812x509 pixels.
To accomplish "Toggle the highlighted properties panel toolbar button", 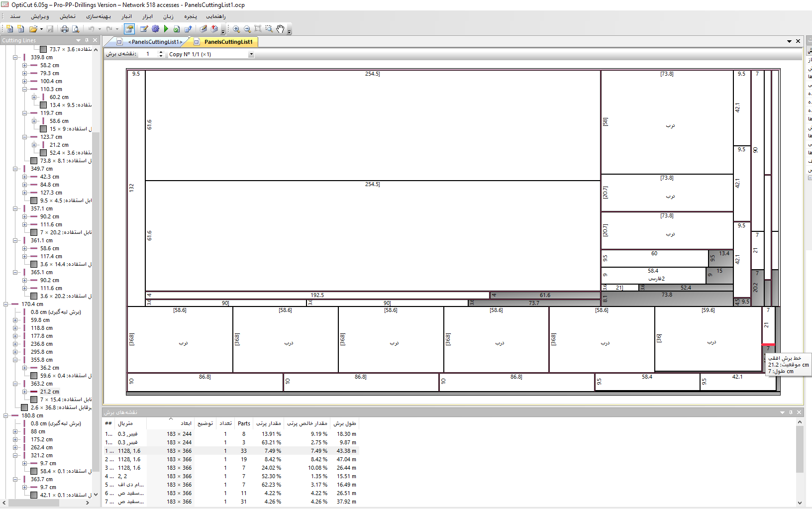I will tap(129, 29).
